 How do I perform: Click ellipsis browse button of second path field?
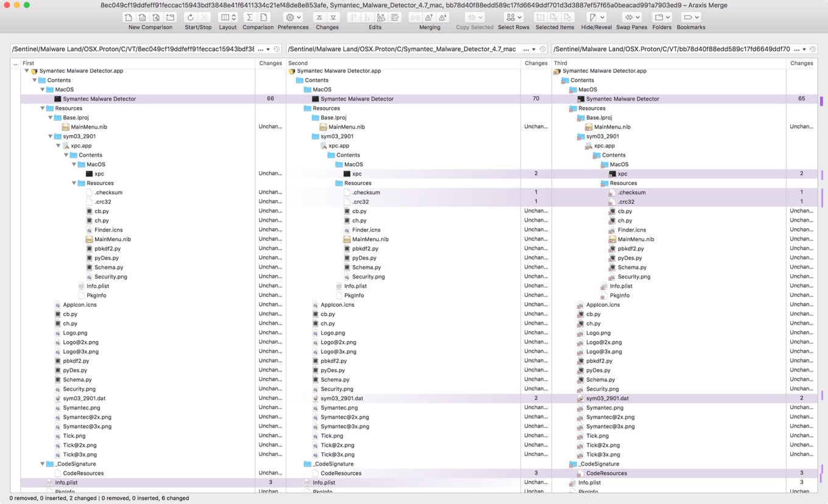pos(526,49)
